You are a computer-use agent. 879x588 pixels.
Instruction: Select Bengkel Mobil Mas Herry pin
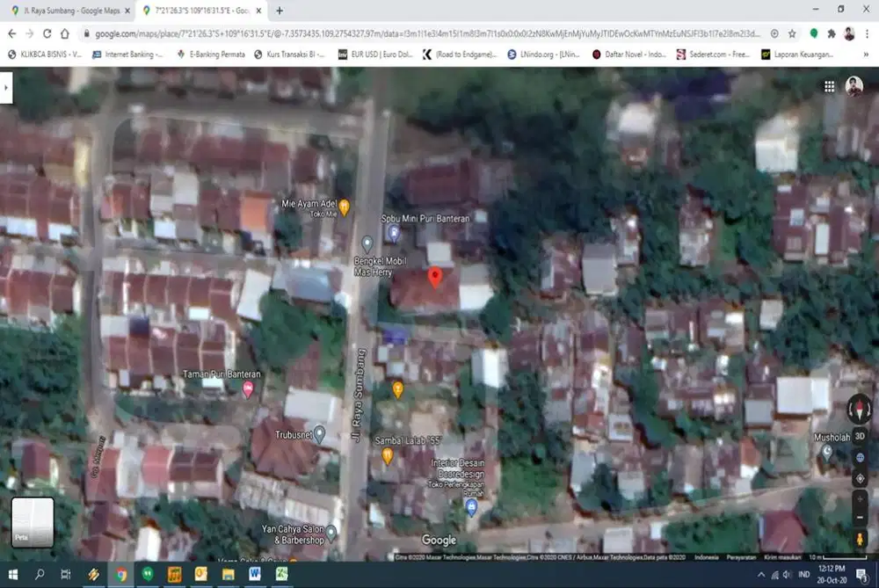(367, 243)
